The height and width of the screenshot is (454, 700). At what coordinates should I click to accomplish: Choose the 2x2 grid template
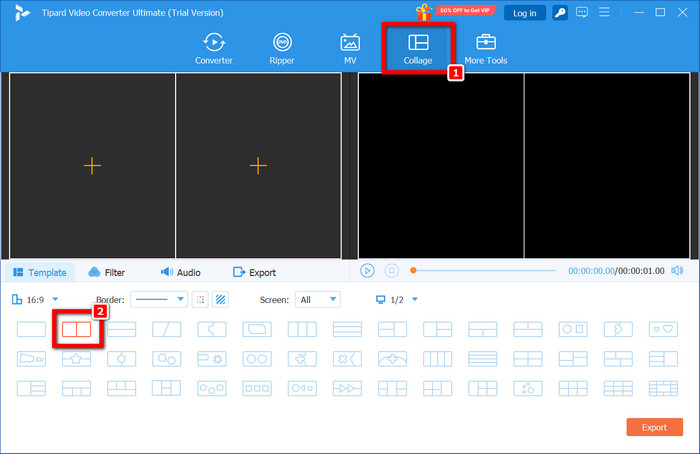[528, 359]
